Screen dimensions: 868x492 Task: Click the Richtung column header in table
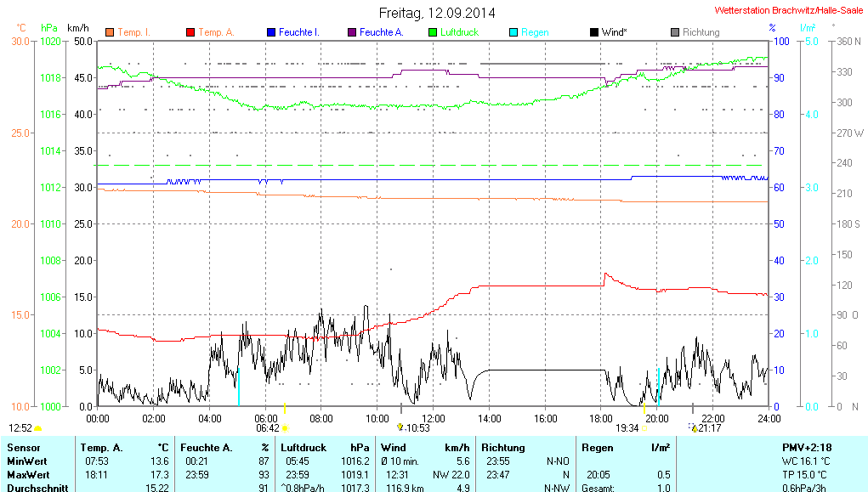tap(503, 447)
